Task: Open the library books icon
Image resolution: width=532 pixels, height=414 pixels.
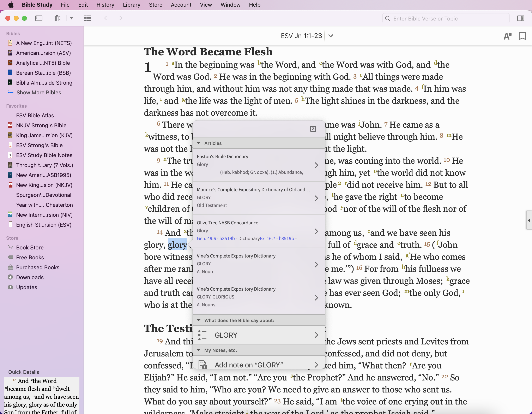Action: coord(57,18)
